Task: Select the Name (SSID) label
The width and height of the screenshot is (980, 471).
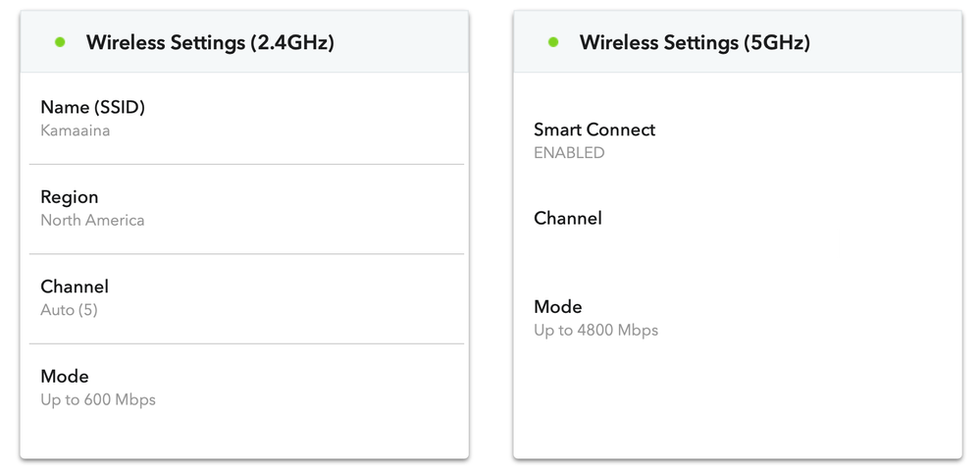Action: click(x=92, y=107)
